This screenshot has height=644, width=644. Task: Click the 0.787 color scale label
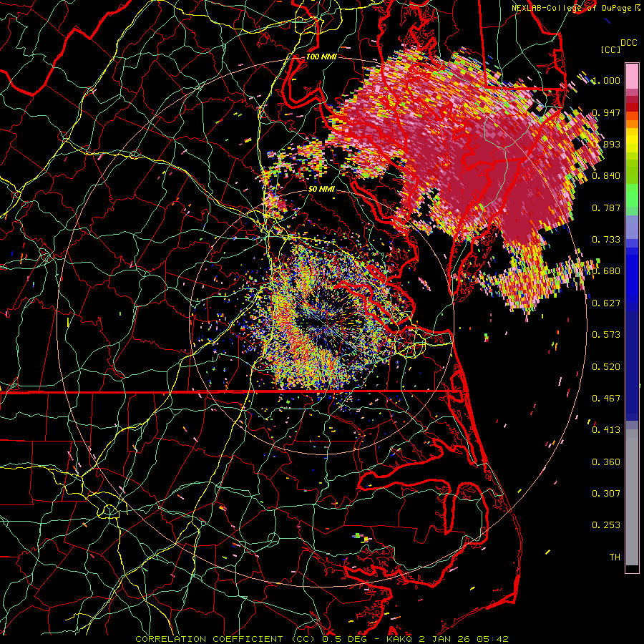point(606,208)
